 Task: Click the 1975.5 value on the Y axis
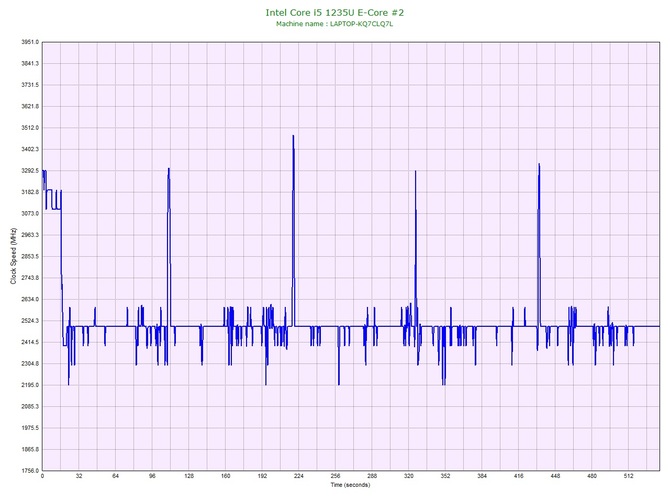pos(30,428)
